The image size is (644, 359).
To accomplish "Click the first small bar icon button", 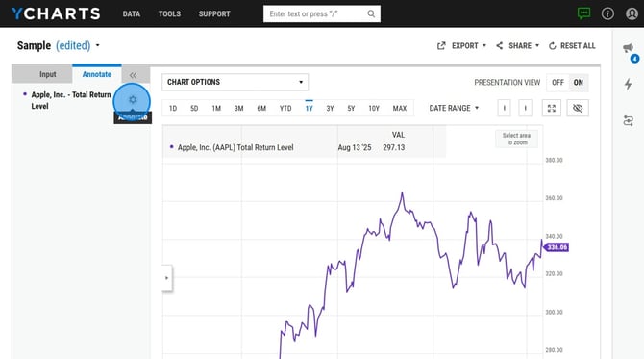I will 505,108.
